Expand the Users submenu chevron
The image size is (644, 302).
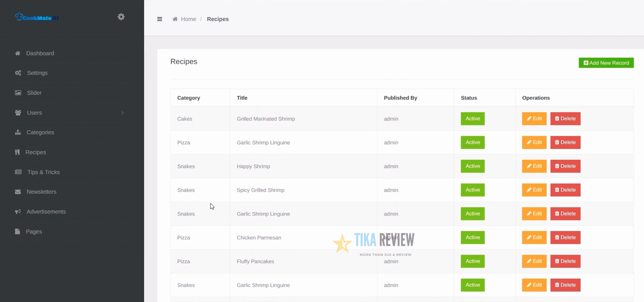[122, 113]
